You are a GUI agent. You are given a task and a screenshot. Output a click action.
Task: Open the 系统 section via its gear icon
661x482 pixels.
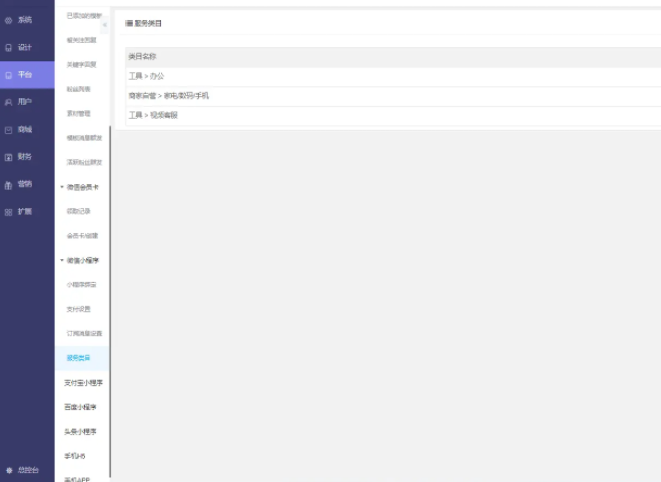click(8, 20)
